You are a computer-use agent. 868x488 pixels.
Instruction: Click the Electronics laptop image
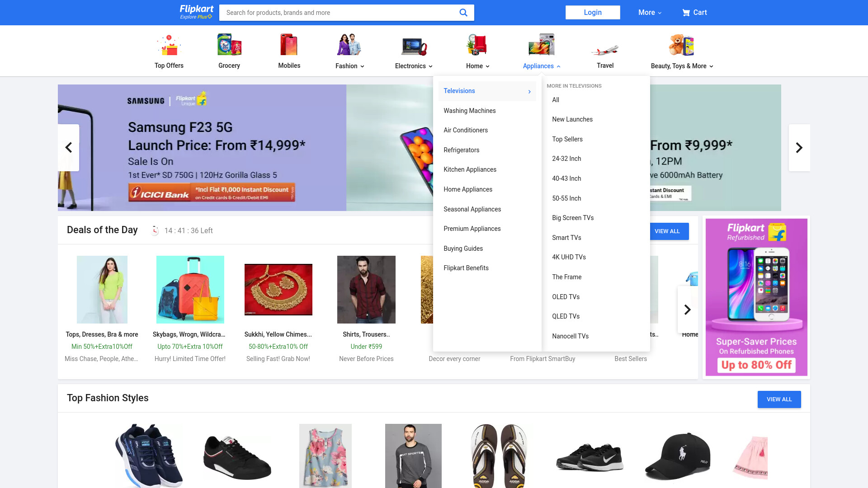(414, 46)
